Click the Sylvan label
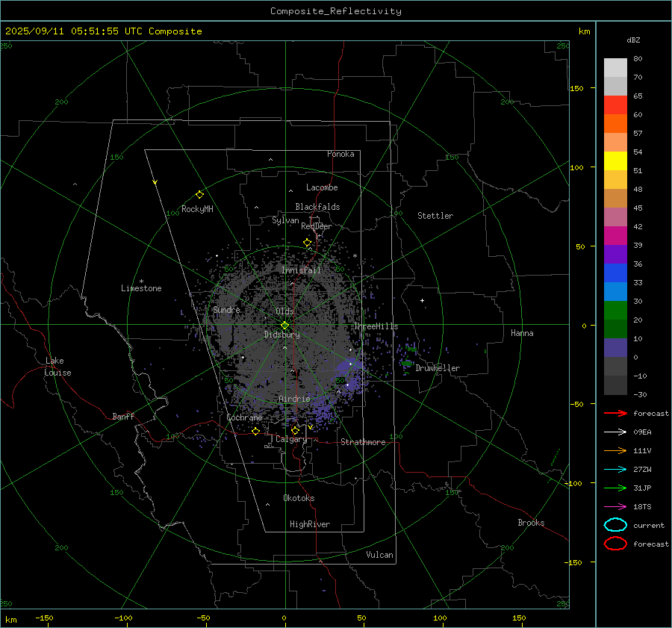 [285, 220]
